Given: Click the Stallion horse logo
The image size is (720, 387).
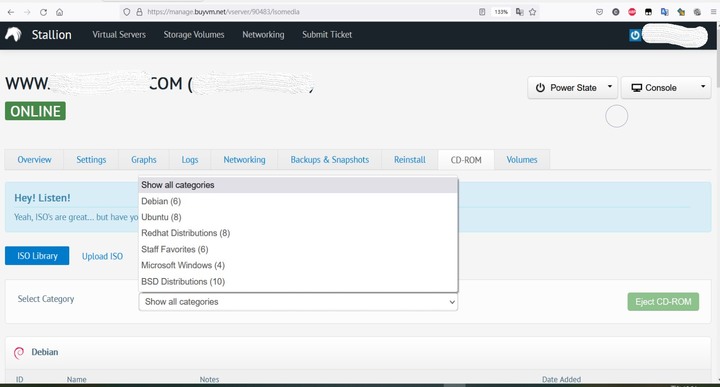Looking at the screenshot, I should pyautogui.click(x=13, y=34).
